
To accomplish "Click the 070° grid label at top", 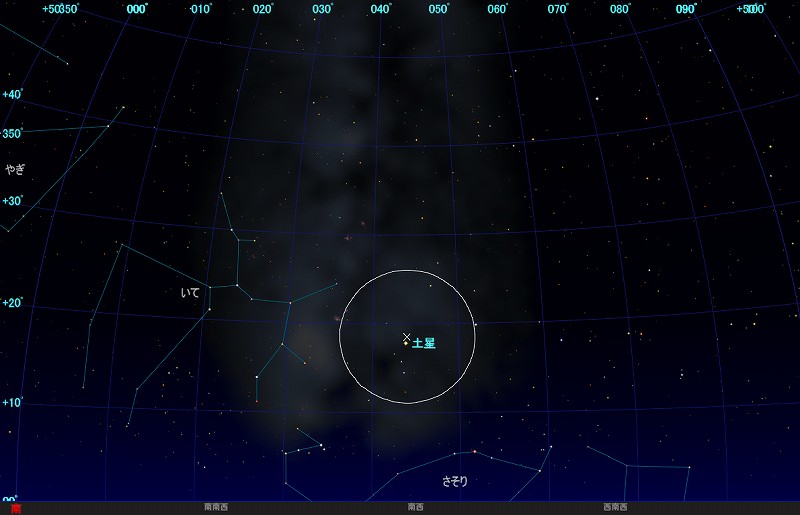I will point(558,9).
